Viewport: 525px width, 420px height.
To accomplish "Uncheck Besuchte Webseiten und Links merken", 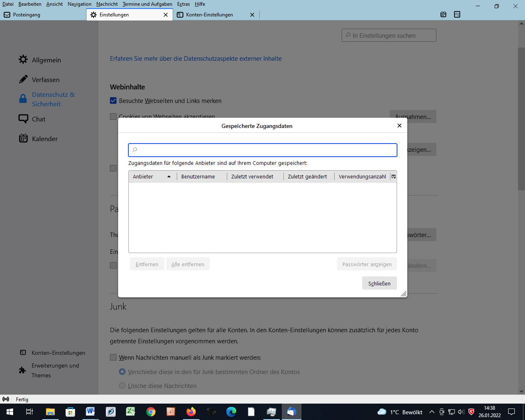I will tap(113, 100).
